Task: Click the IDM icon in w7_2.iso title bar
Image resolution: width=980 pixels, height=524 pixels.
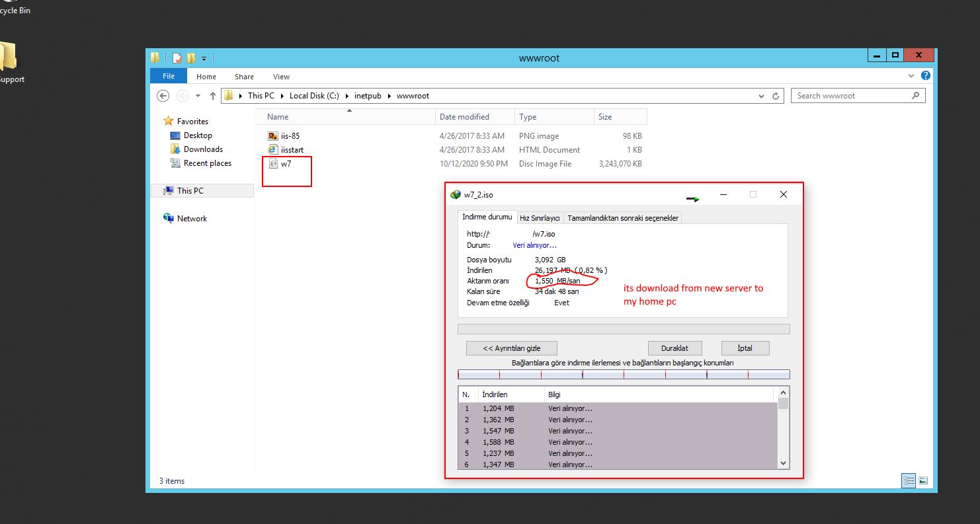Action: [455, 195]
